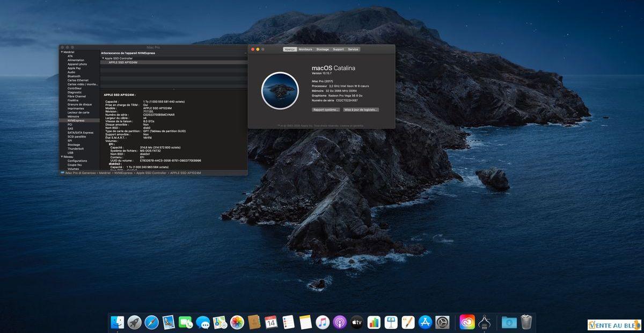Select Diagnostic in sidebar

click(75, 92)
